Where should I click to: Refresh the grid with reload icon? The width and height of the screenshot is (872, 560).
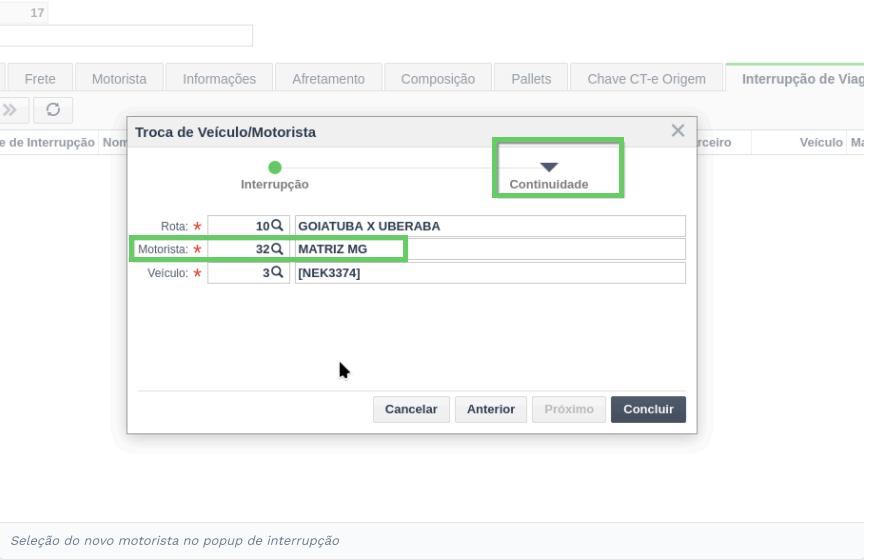pyautogui.click(x=53, y=110)
